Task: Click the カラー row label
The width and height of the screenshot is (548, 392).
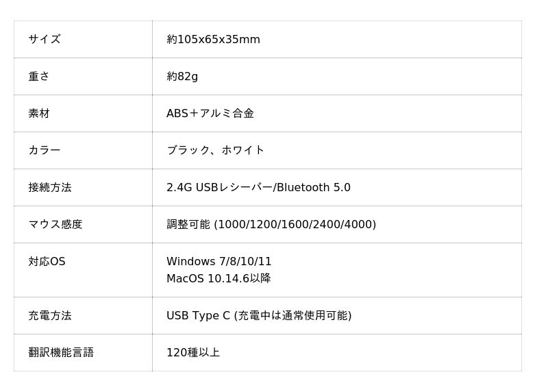Action: [x=45, y=150]
